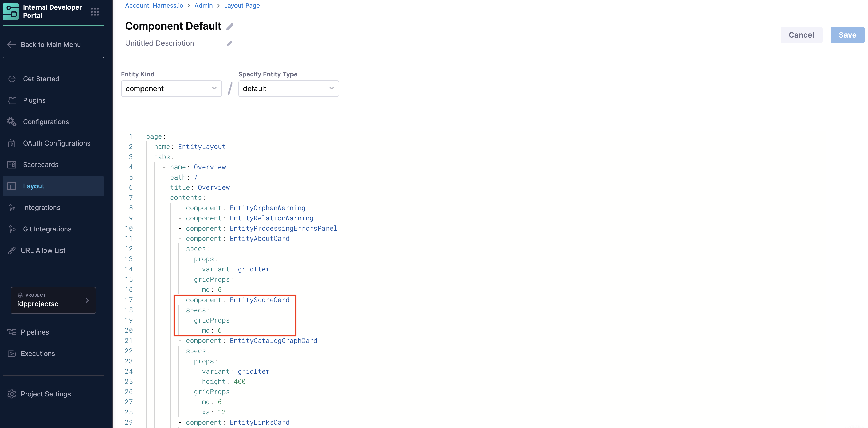Expand the idpprojectsc project selector
This screenshot has height=428, width=868.
coord(53,300)
